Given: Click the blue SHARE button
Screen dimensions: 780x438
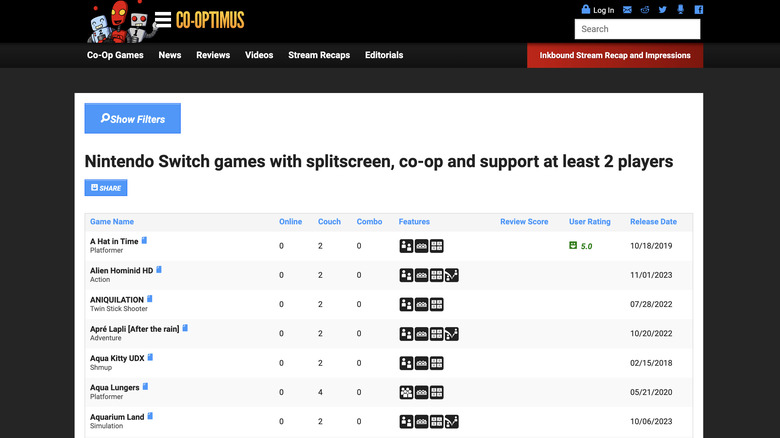Looking at the screenshot, I should pos(106,188).
